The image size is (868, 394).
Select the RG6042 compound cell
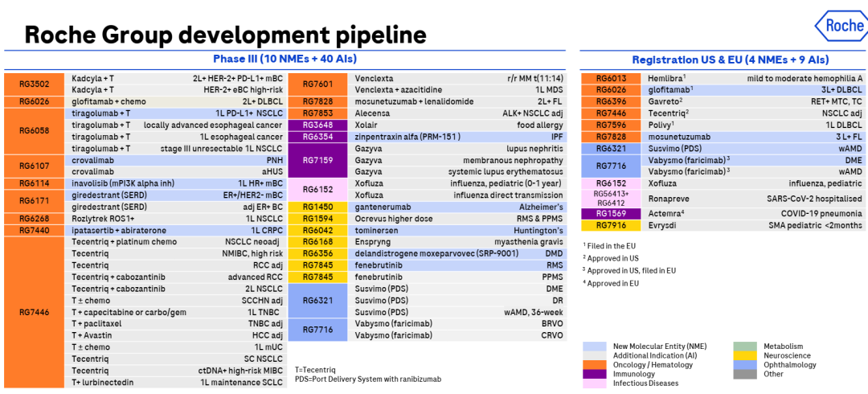[317, 230]
